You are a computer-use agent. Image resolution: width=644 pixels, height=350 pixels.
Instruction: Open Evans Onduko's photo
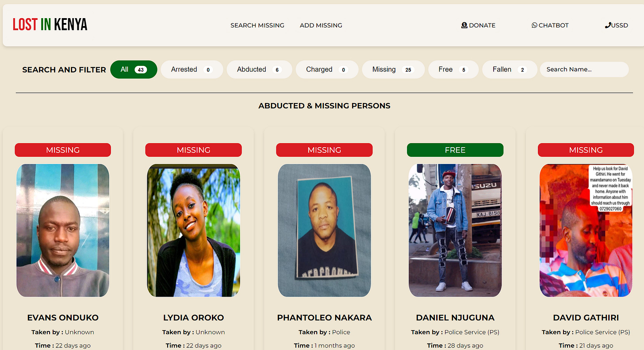tap(63, 231)
